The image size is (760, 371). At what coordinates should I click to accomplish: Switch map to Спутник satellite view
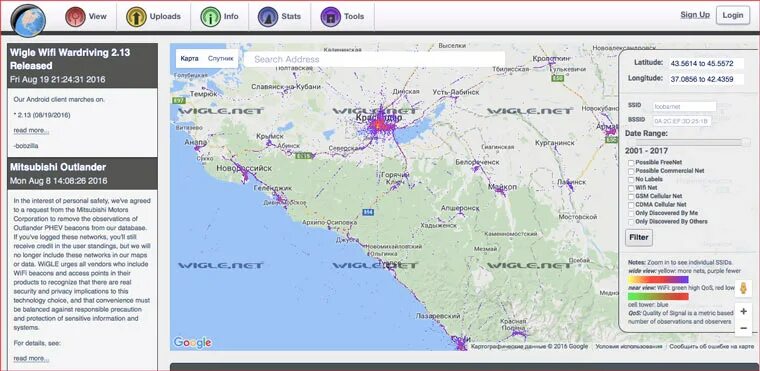[221, 58]
